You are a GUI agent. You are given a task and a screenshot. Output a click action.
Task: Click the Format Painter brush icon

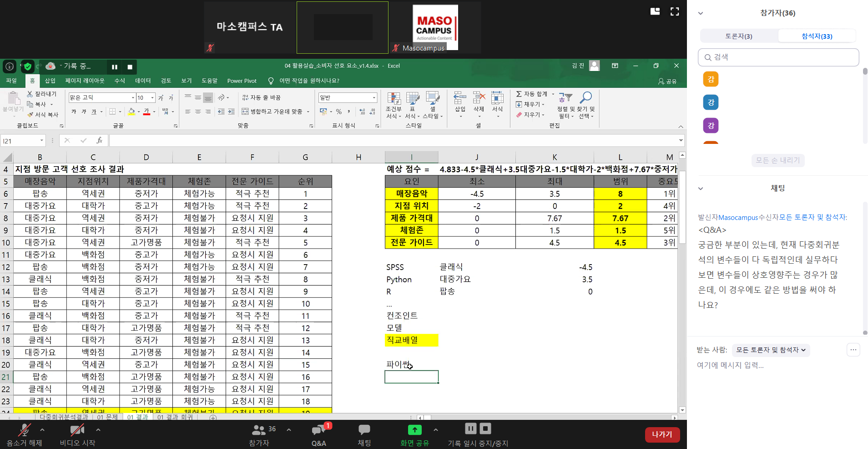(x=30, y=115)
